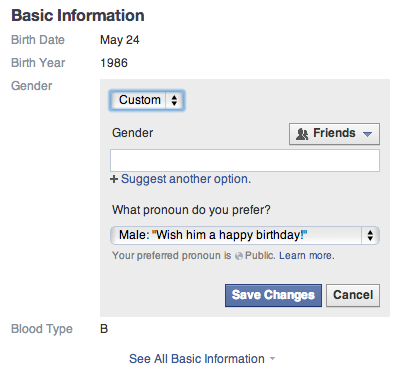Click the friends silhouette icon in privacy button
Screen dimensions: 409x378
click(x=302, y=134)
